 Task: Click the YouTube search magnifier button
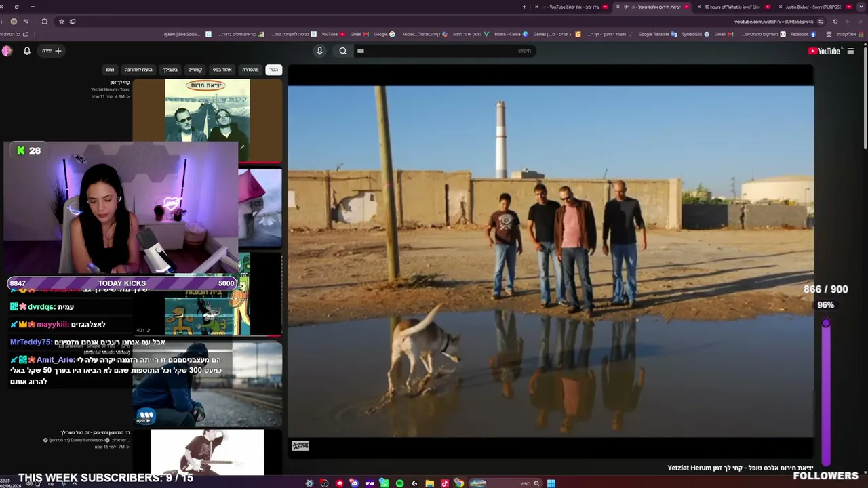tap(343, 51)
